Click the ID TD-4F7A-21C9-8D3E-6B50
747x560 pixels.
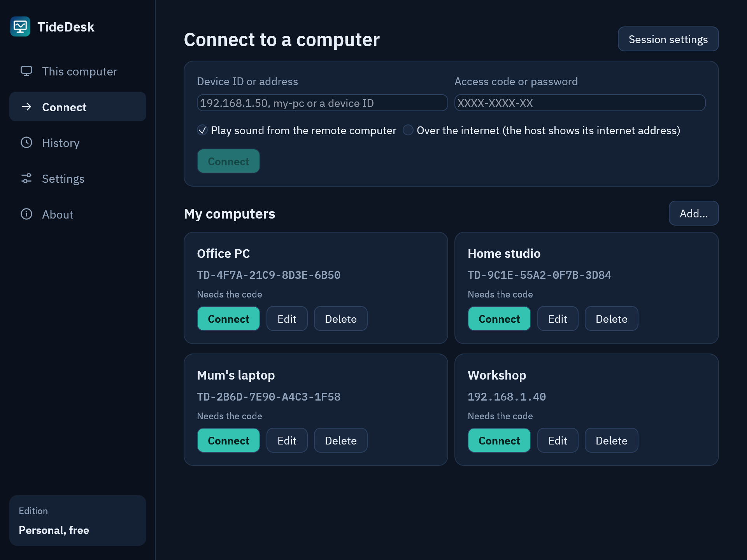[x=269, y=275]
